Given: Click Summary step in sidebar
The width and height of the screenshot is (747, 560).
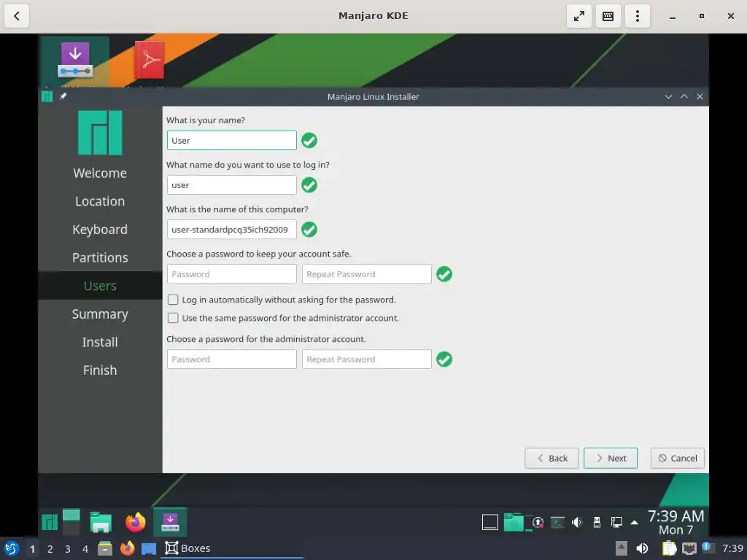Looking at the screenshot, I should [x=100, y=314].
